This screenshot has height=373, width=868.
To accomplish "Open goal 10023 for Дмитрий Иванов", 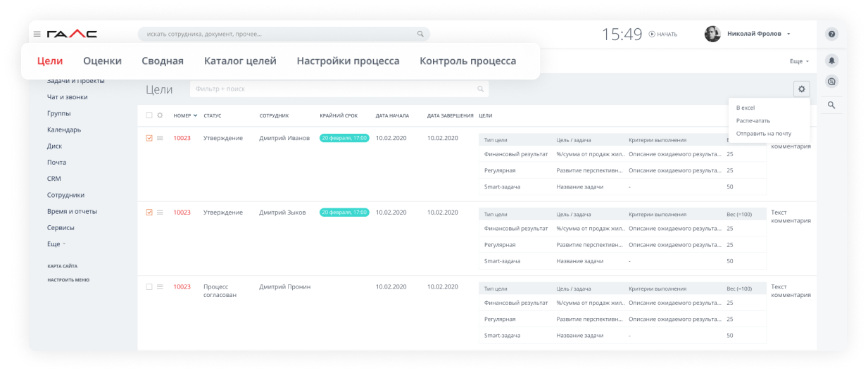I will tap(182, 138).
